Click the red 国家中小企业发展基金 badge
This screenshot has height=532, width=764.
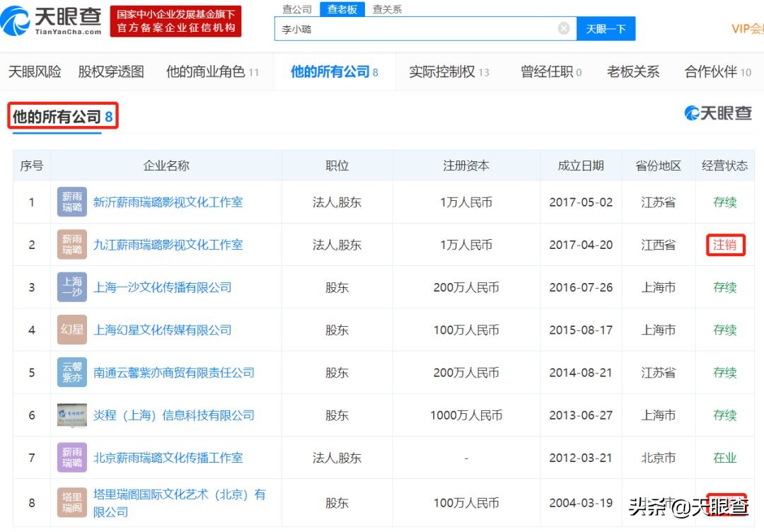[x=175, y=21]
